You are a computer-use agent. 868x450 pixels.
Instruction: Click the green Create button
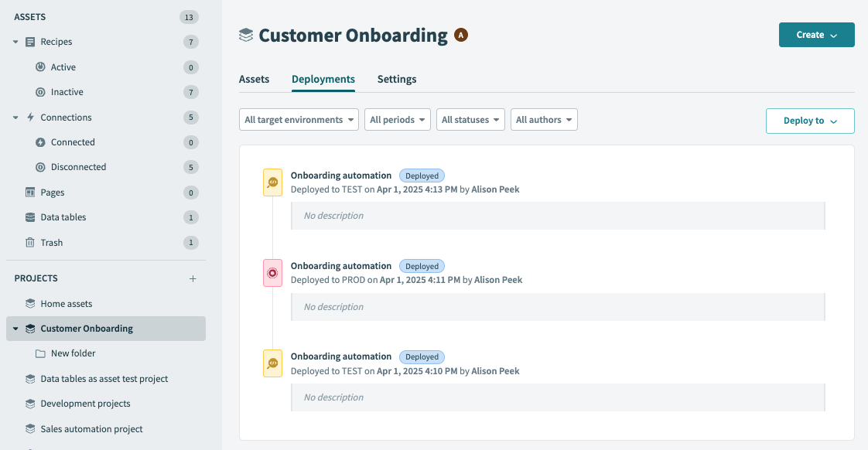click(816, 35)
